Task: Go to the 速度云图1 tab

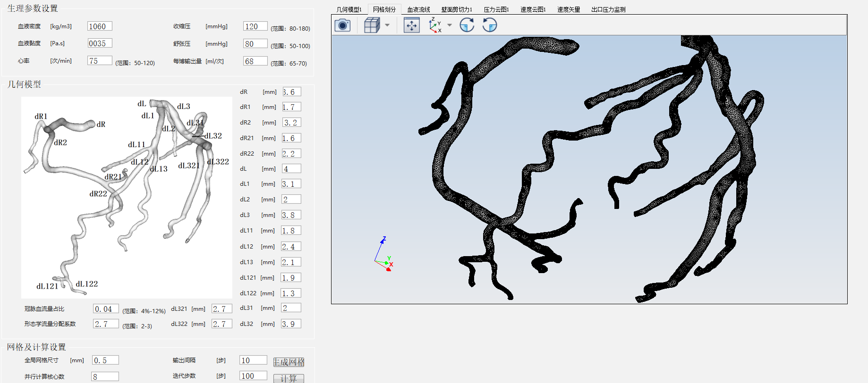Action: point(533,9)
